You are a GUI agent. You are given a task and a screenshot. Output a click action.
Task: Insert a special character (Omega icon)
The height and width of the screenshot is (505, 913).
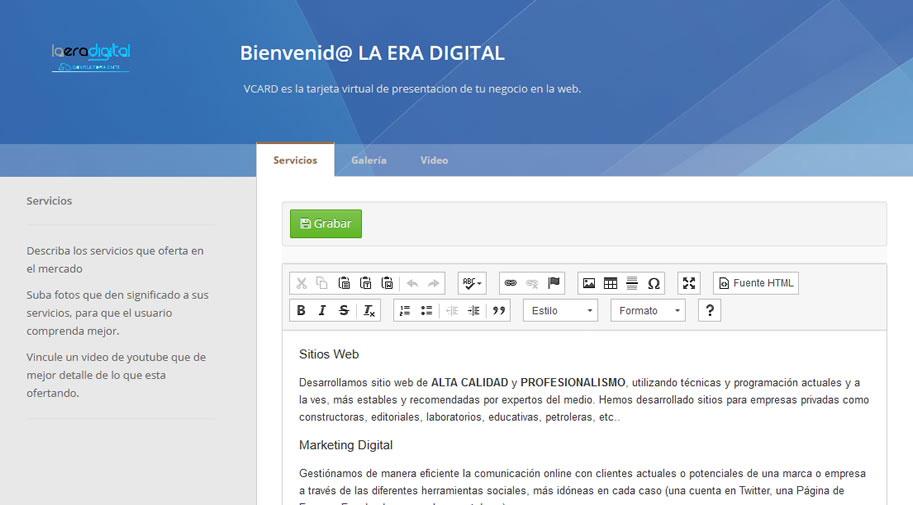click(x=653, y=283)
